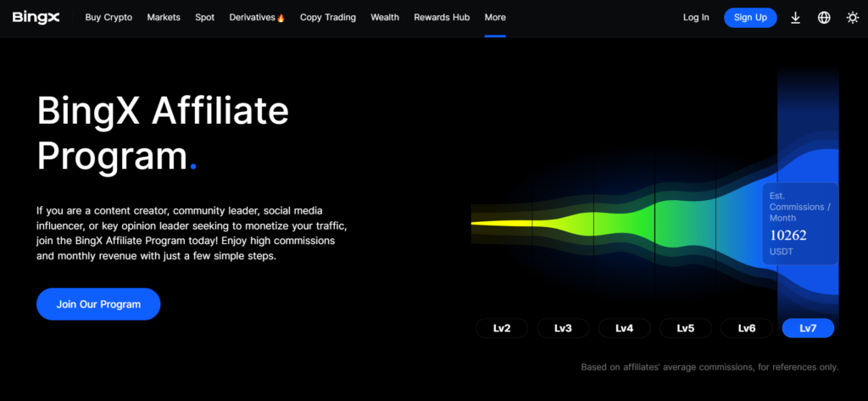Click the affiliates' average commissions disclaimer text

(709, 366)
